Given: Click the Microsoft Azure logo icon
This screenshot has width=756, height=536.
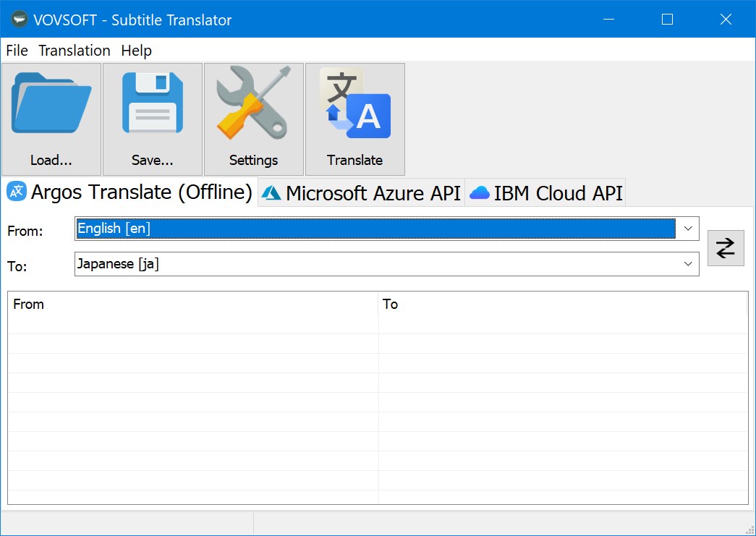Looking at the screenshot, I should (x=271, y=192).
